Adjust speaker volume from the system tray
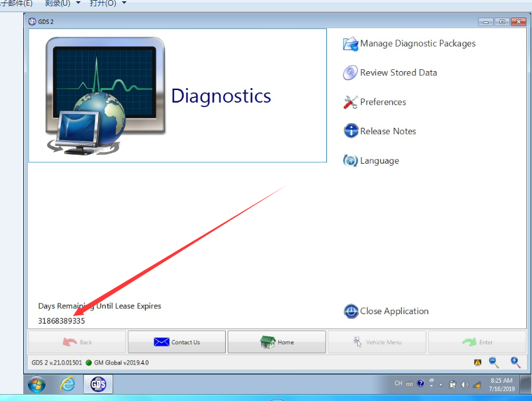 click(465, 383)
